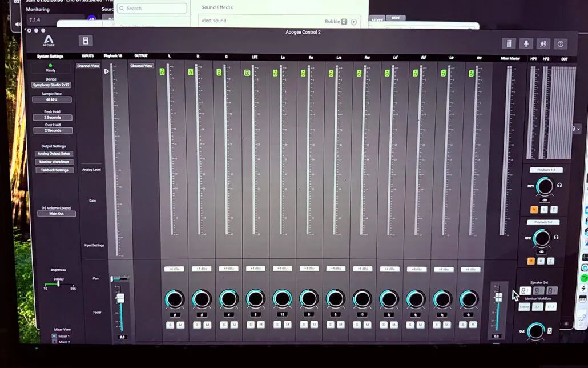Solo the C output channel
This screenshot has width=588, height=368.
pos(224,325)
